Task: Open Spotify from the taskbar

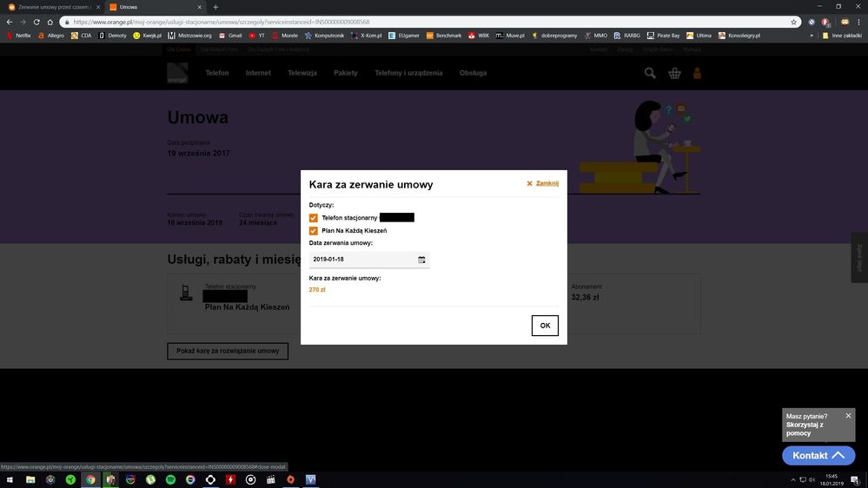Action: tap(170, 479)
